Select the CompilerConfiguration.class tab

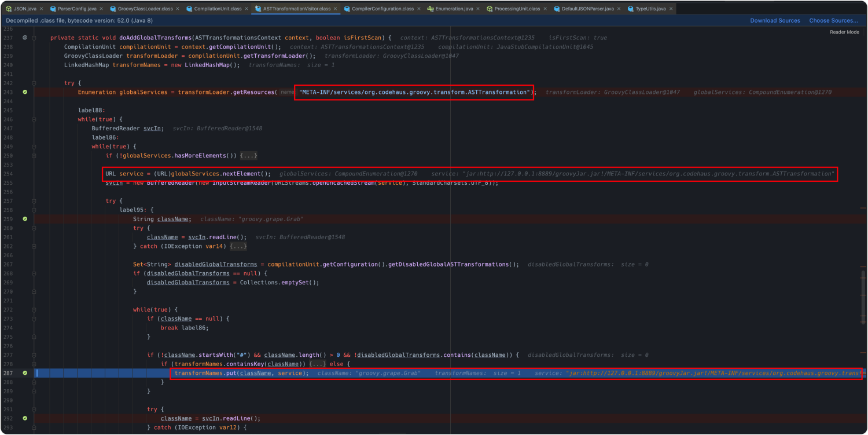pyautogui.click(x=382, y=9)
